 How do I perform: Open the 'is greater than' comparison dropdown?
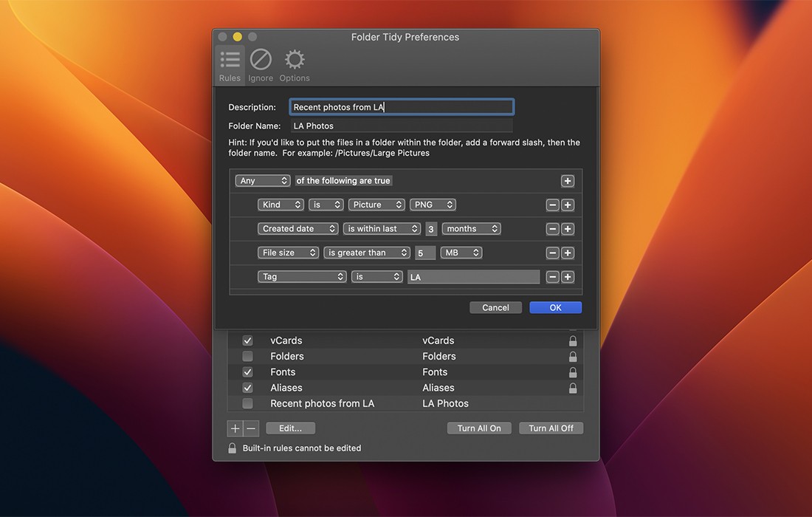click(x=367, y=253)
